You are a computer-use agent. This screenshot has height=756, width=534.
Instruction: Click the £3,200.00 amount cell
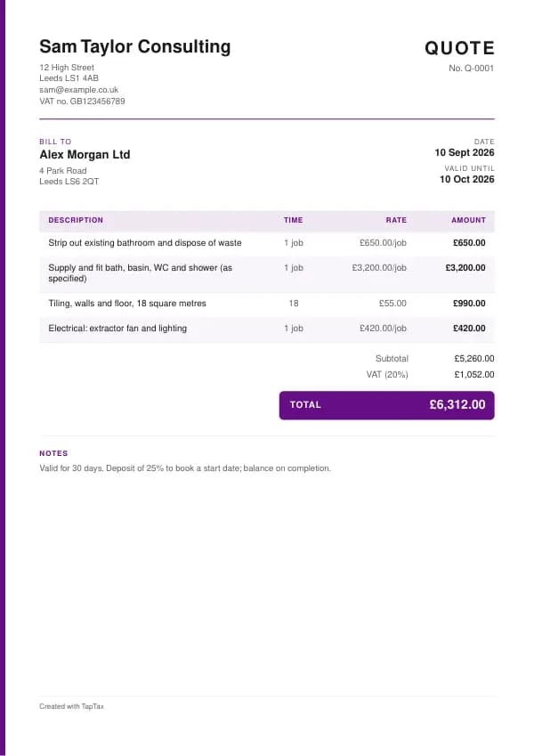coord(465,268)
